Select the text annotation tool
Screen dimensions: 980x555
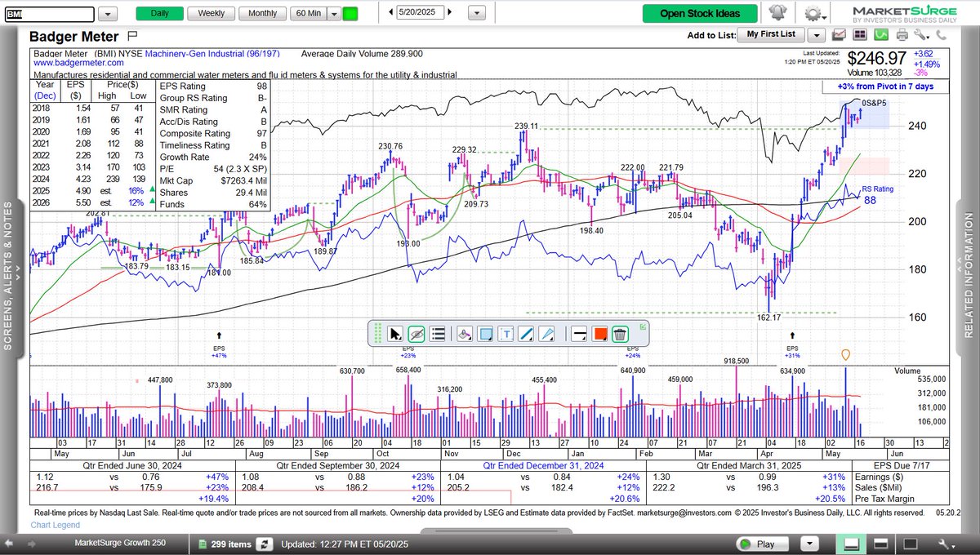coord(506,333)
